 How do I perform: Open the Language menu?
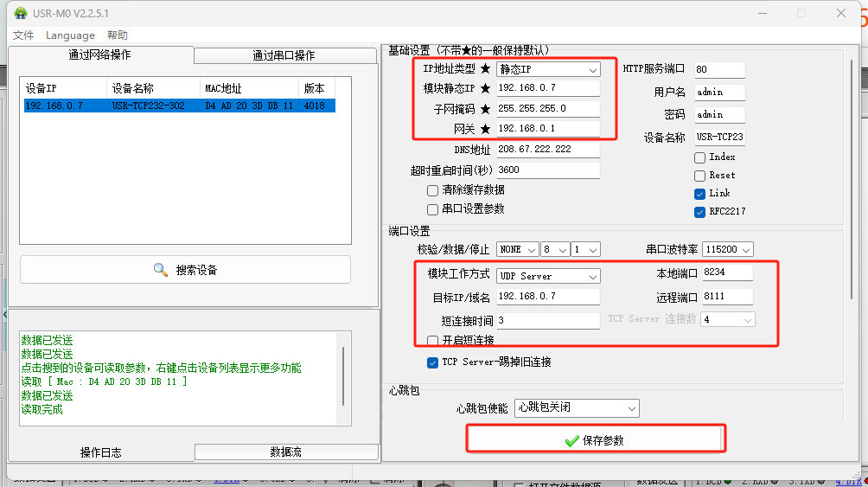tap(70, 35)
